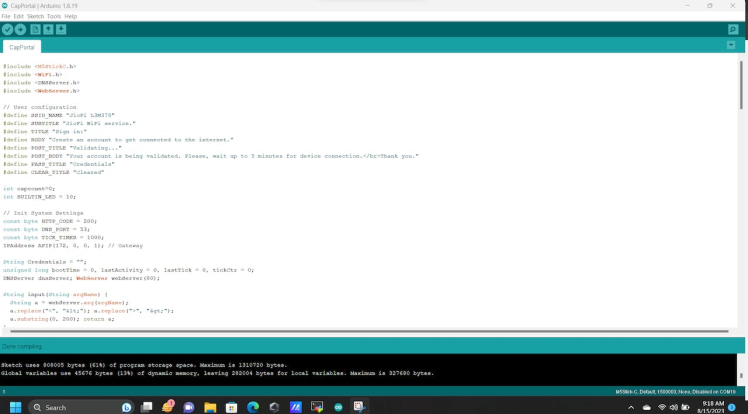The image size is (748, 414).
Task: Click the Arduino icon in title bar
Action: pyautogui.click(x=5, y=6)
